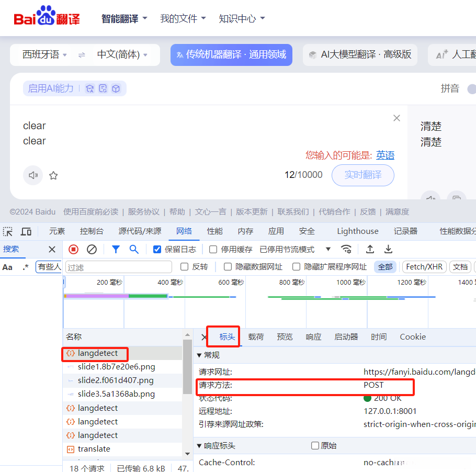The width and height of the screenshot is (476, 472).
Task: Uncheck the 保留日志 checkbox
Action: [157, 250]
